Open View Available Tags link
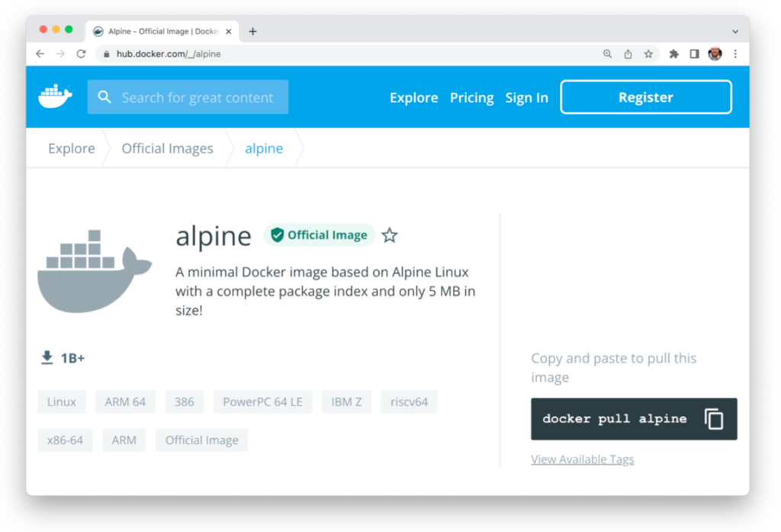 [x=582, y=459]
